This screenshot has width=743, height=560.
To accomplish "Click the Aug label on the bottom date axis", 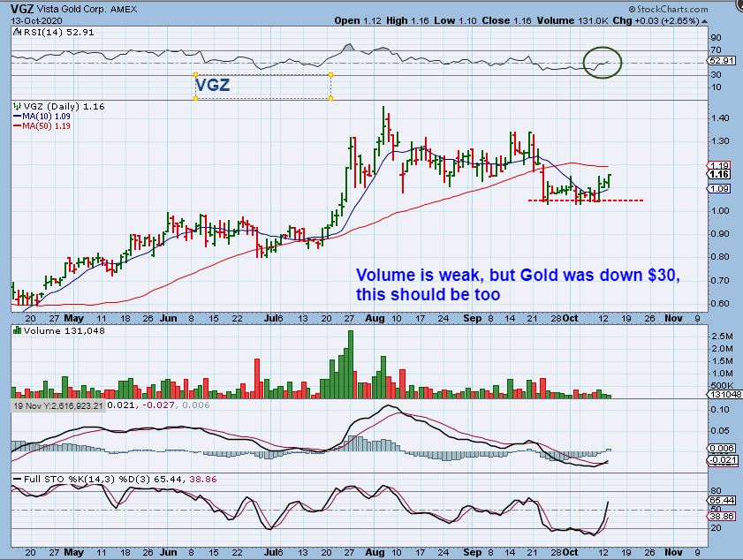I will click(375, 552).
